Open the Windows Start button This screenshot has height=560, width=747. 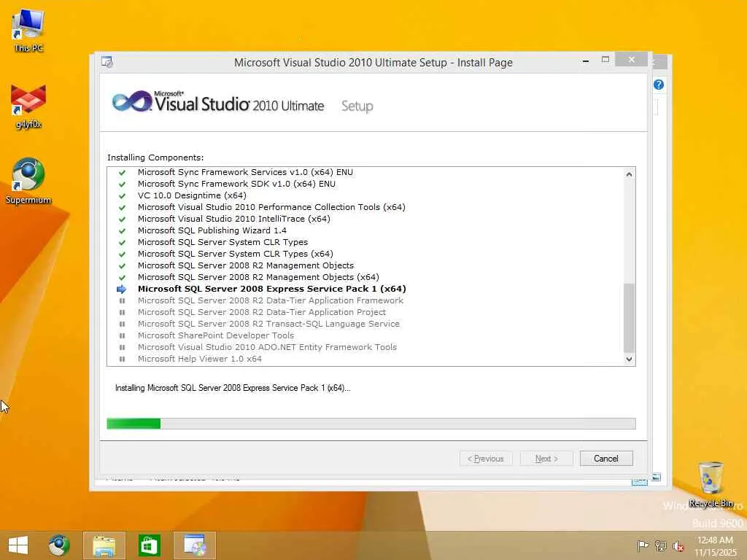click(18, 545)
